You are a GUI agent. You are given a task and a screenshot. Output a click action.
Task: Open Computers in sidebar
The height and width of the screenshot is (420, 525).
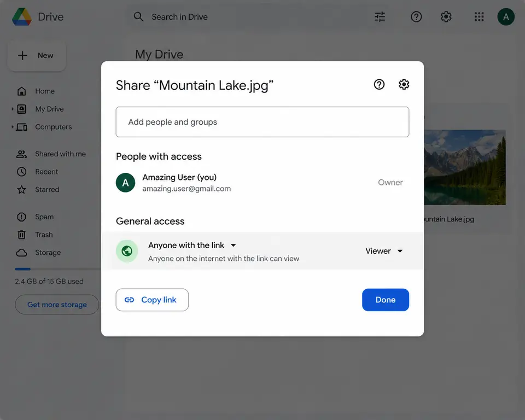(54, 127)
